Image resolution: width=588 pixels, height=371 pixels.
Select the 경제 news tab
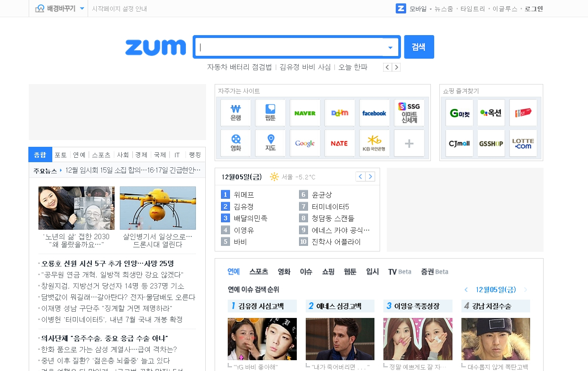tap(141, 155)
